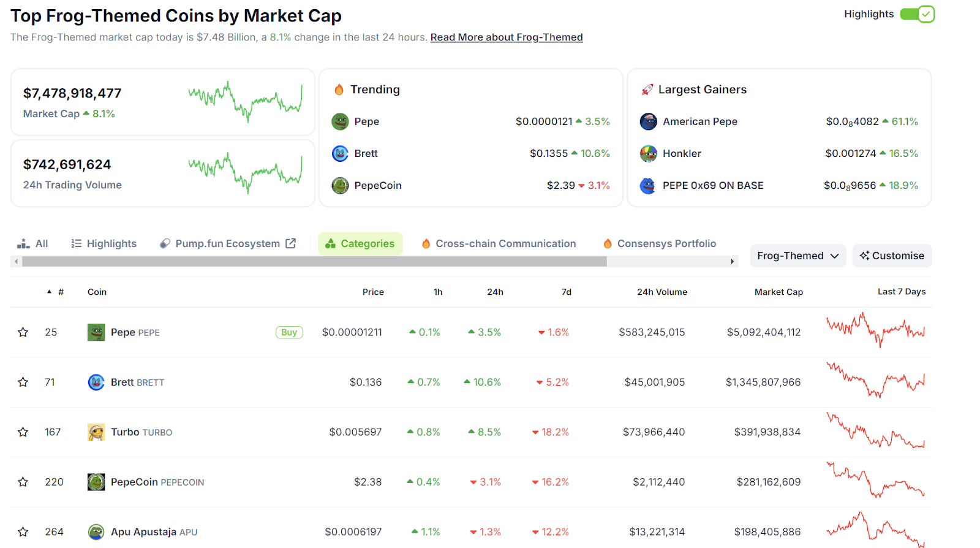Click PEPE 0x69 ON BASE icon
Viewport: 980px width, 548px height.
(x=648, y=185)
